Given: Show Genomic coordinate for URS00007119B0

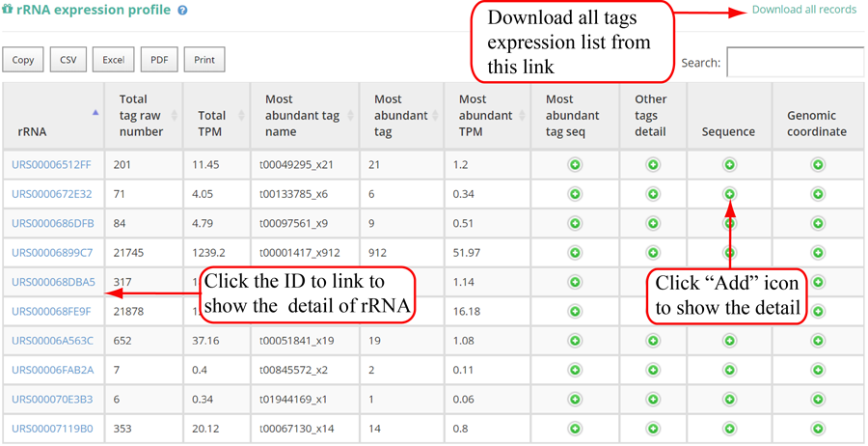Looking at the screenshot, I should pyautogui.click(x=818, y=429).
